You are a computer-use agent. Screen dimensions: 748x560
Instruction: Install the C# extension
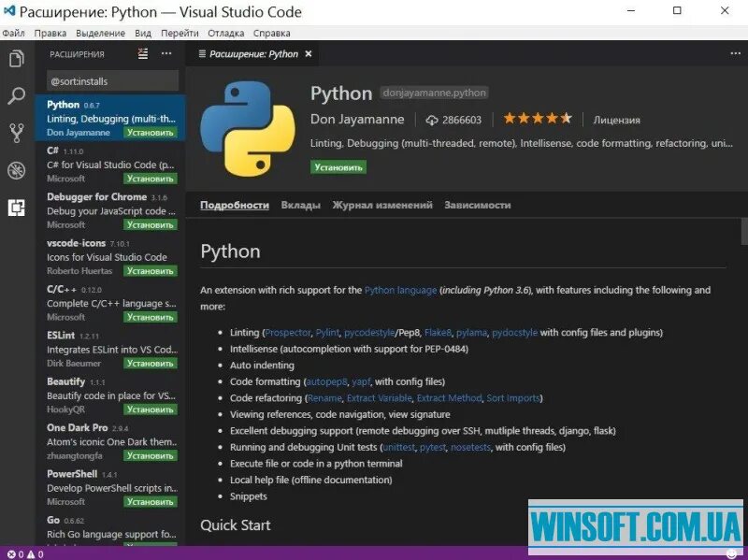[150, 179]
